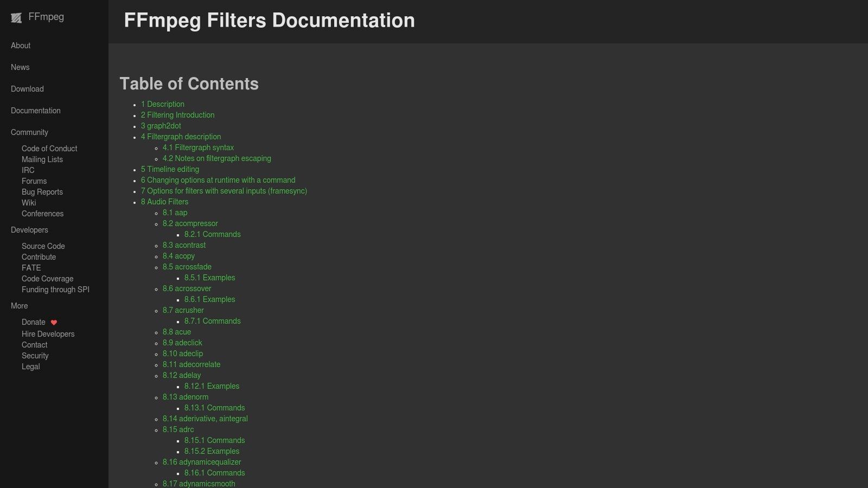
Task: Go to the News section
Action: click(20, 67)
